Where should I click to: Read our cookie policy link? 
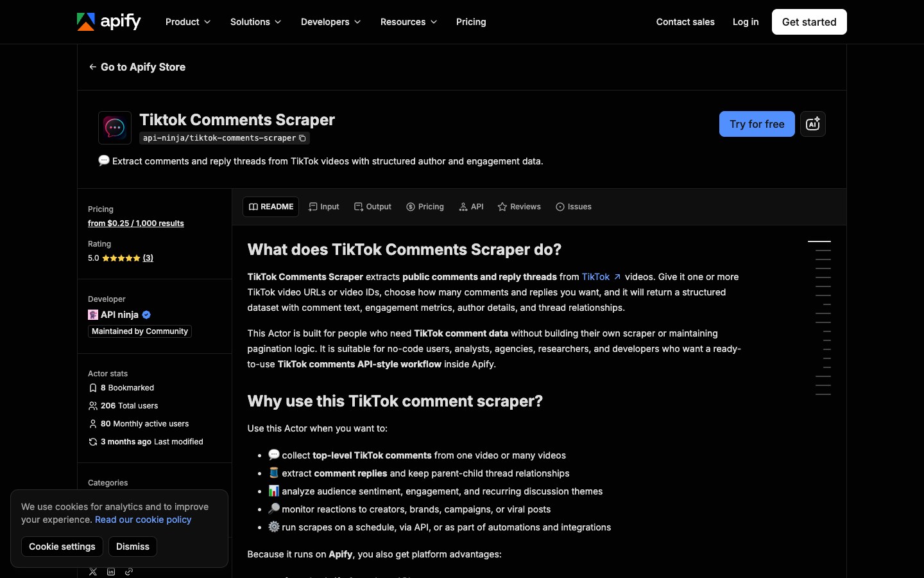143,520
